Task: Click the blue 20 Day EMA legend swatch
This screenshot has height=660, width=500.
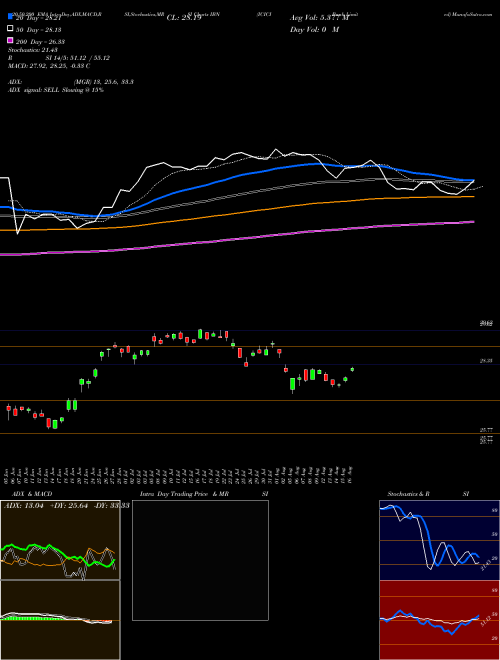Action: (10, 16)
